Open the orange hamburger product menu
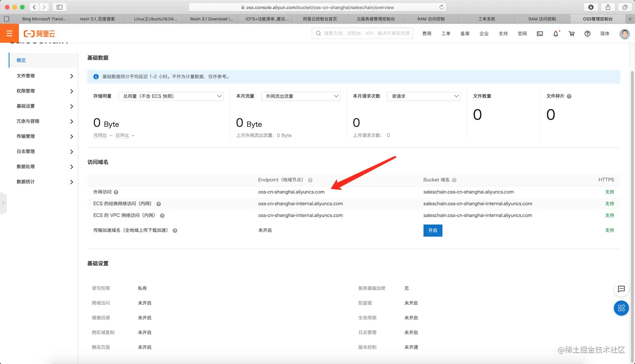635x364 pixels. 9,33
